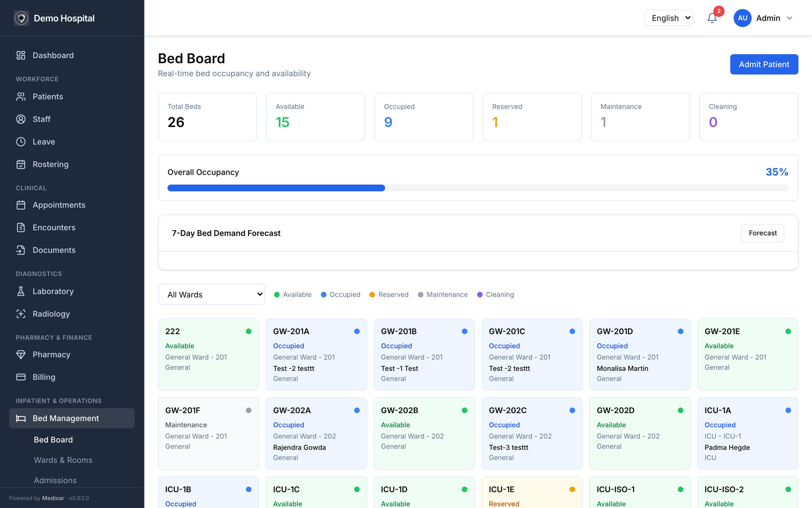
Task: Click the 7-Day Bed Demand Forecast heading
Action: [226, 233]
